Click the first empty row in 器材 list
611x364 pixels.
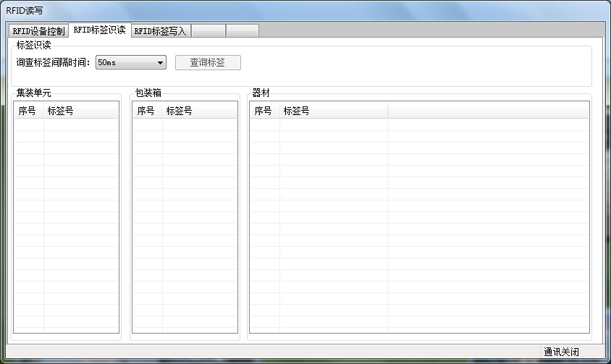(x=419, y=124)
